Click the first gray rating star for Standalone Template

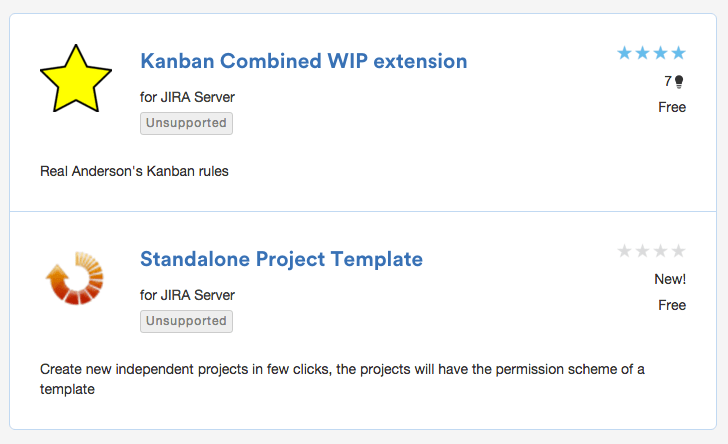point(625,251)
